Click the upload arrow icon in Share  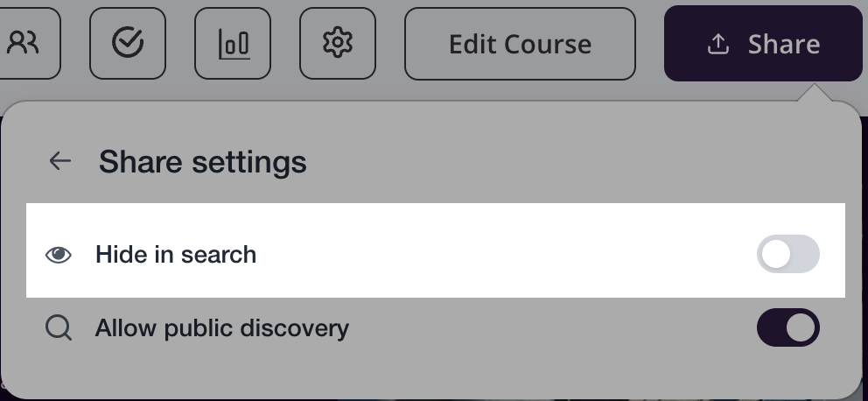tap(717, 44)
